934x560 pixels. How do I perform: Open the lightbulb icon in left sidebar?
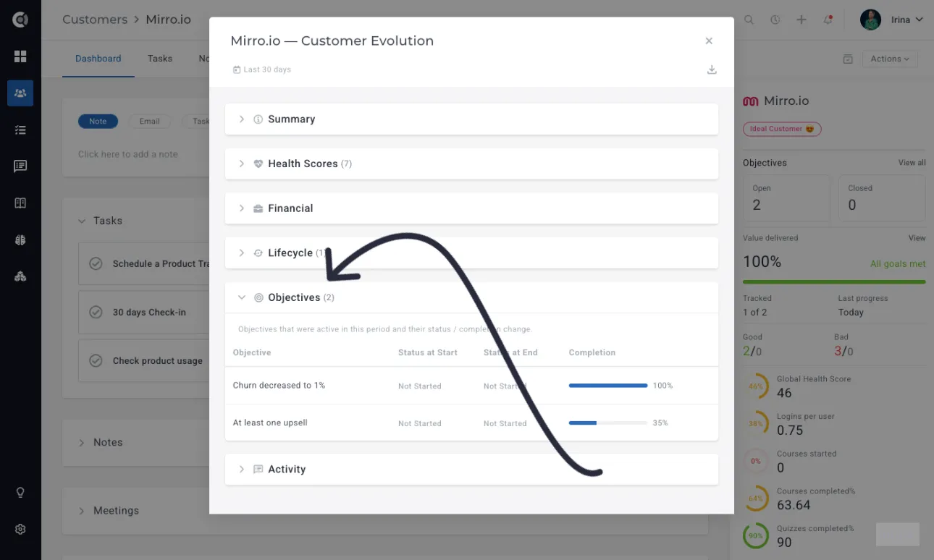[20, 493]
